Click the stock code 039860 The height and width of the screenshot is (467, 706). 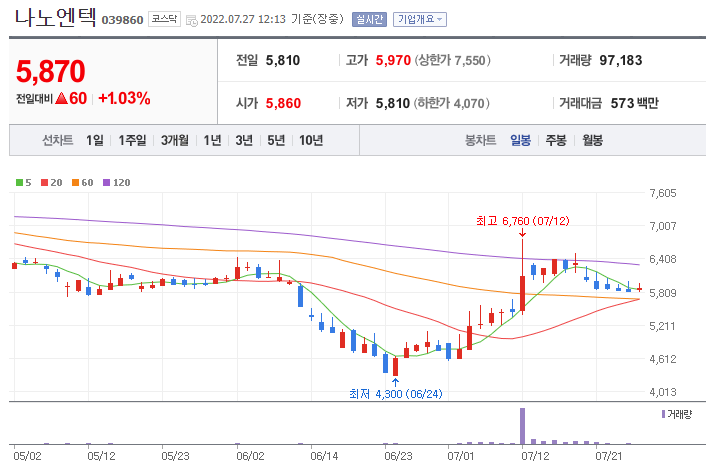pyautogui.click(x=122, y=20)
